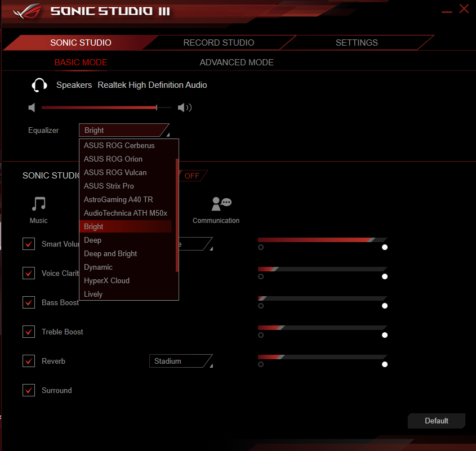Toggle the Surround checkbox
Screen dimensions: 476x451
click(x=29, y=390)
